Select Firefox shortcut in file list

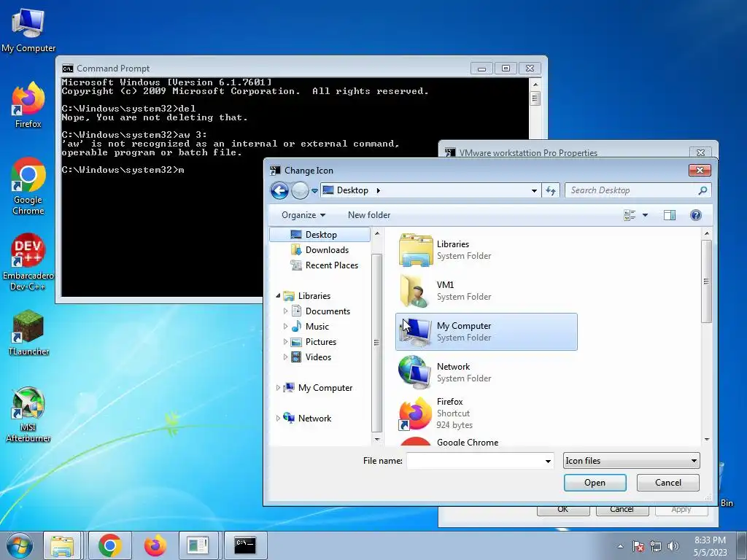[486, 413]
